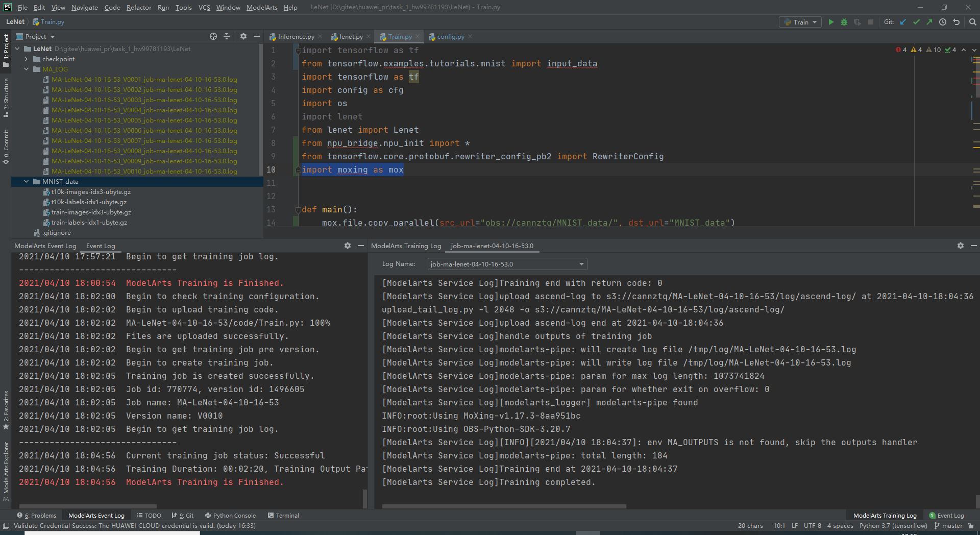Click the Git update project arrow icon
The height and width of the screenshot is (535, 980).
pos(903,22)
